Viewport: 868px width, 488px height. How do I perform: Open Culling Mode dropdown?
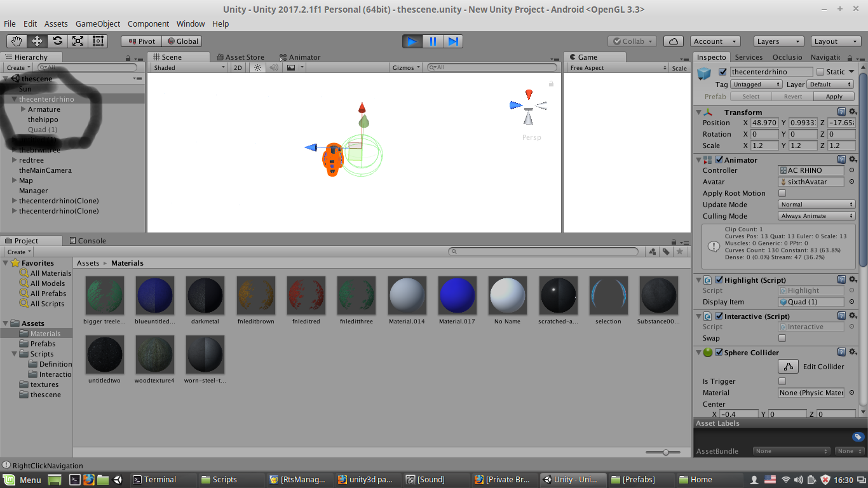click(817, 216)
